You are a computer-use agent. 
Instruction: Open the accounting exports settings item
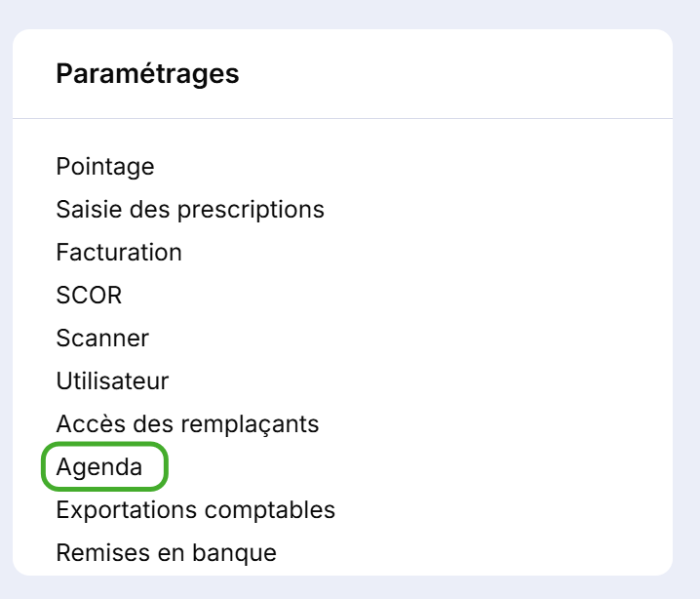point(196,510)
